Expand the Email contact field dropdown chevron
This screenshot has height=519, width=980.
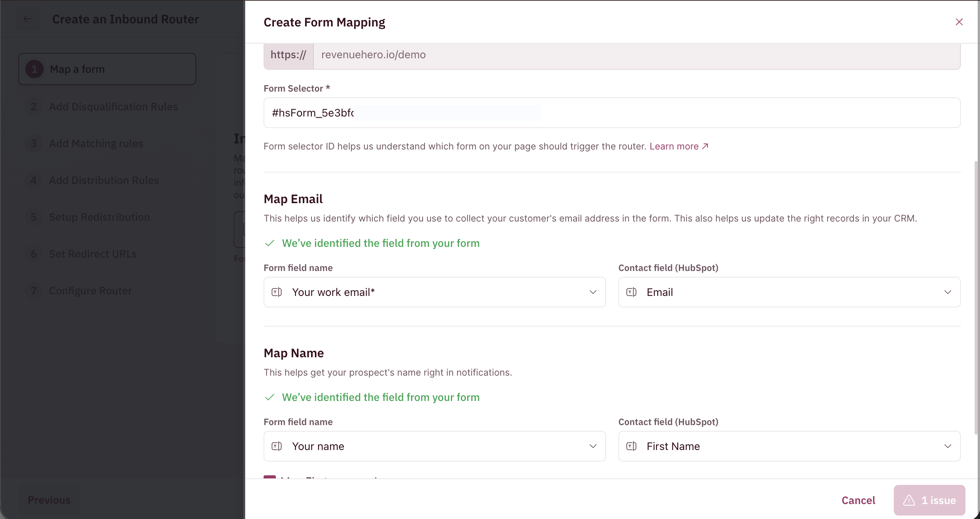point(948,292)
